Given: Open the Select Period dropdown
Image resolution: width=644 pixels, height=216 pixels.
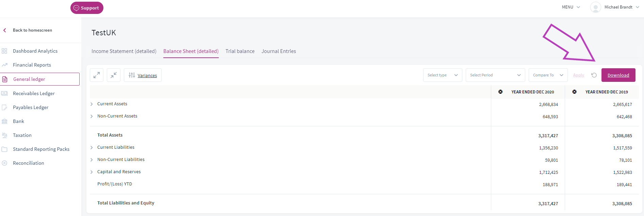Looking at the screenshot, I should [x=495, y=75].
